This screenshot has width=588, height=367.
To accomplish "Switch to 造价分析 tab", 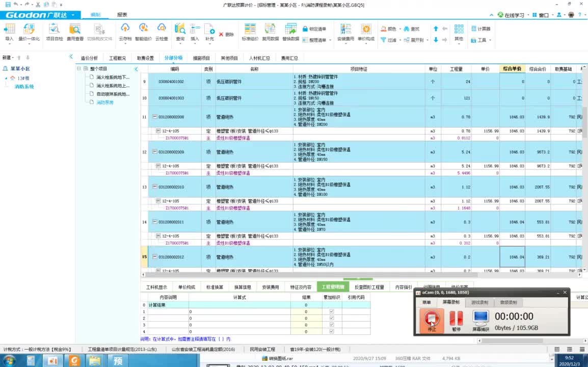I will (x=89, y=58).
